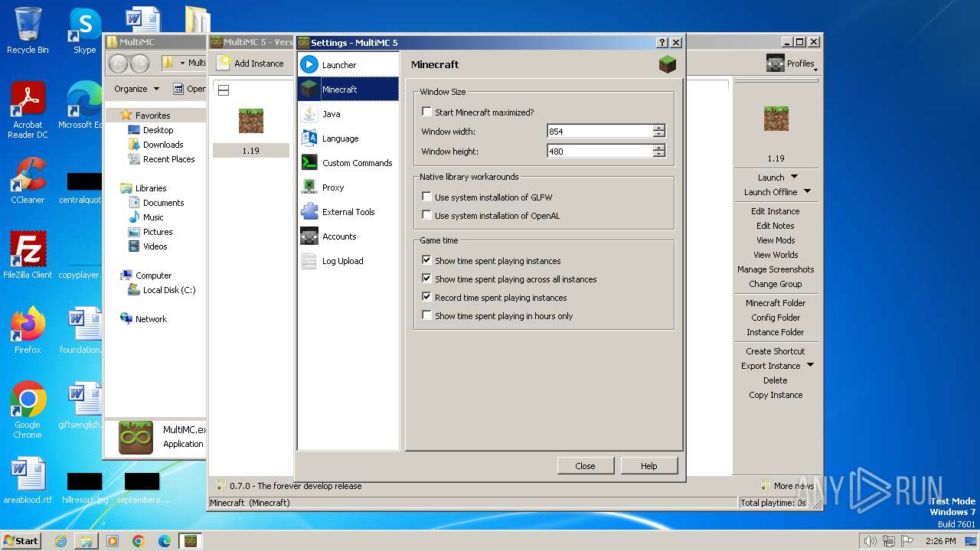980x551 pixels.
Task: Select Libraries in Explorer navigation
Action: coord(151,187)
